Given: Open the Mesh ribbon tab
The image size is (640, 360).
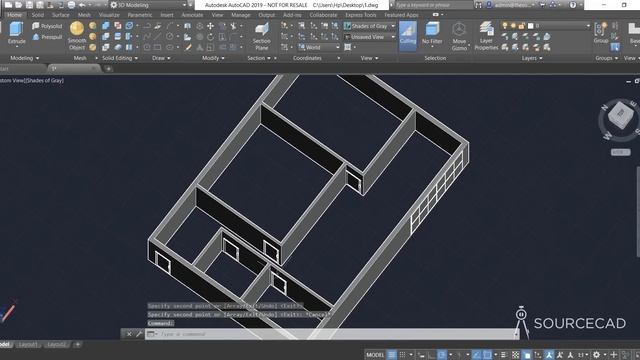Looking at the screenshot, I should click(x=84, y=15).
